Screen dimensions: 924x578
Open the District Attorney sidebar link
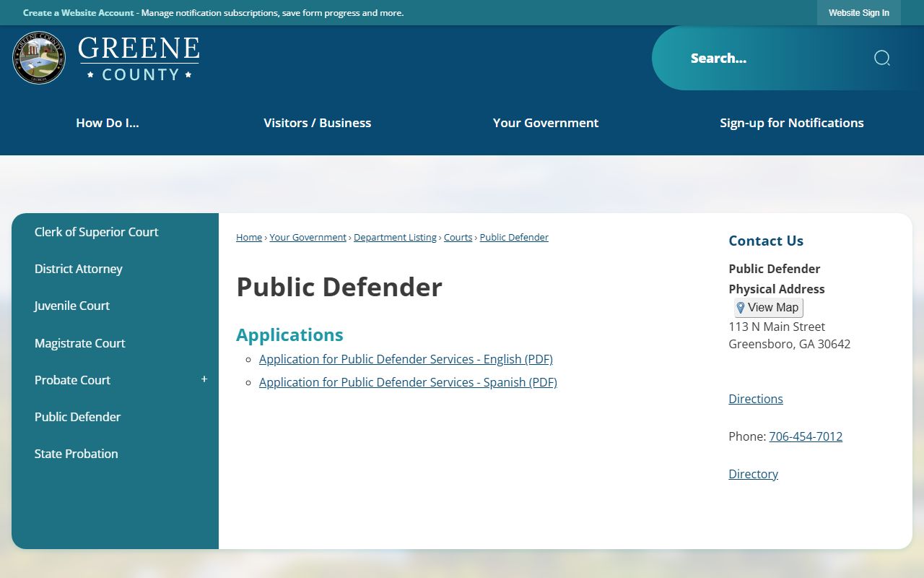tap(79, 269)
